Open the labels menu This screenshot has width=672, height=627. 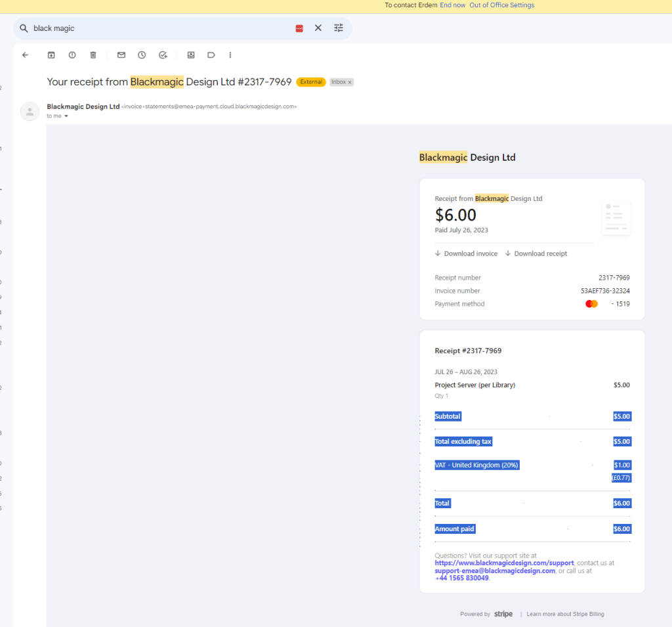point(211,55)
